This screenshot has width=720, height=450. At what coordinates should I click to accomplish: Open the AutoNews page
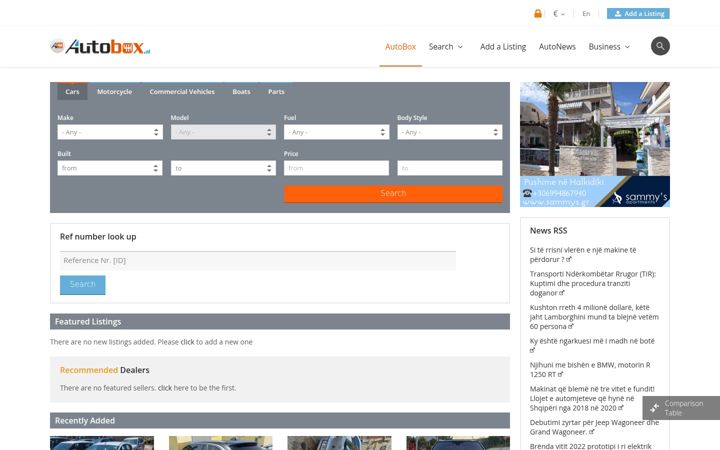[x=557, y=46]
